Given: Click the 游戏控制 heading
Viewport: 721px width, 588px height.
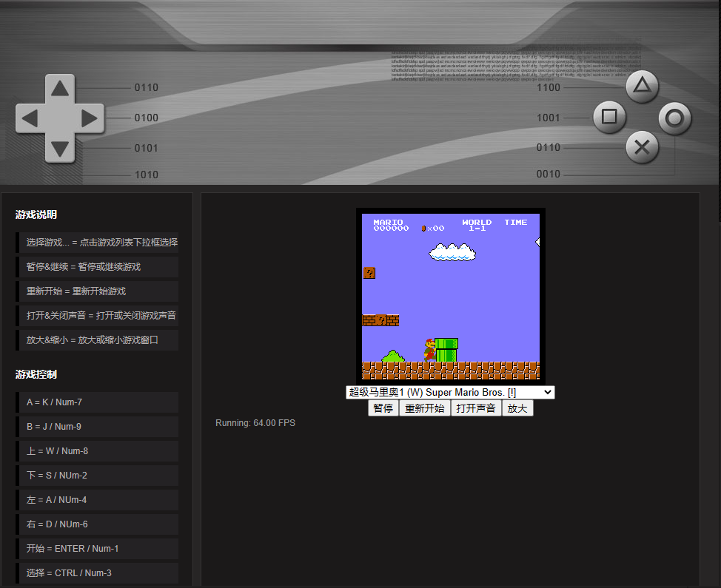Looking at the screenshot, I should (x=36, y=374).
